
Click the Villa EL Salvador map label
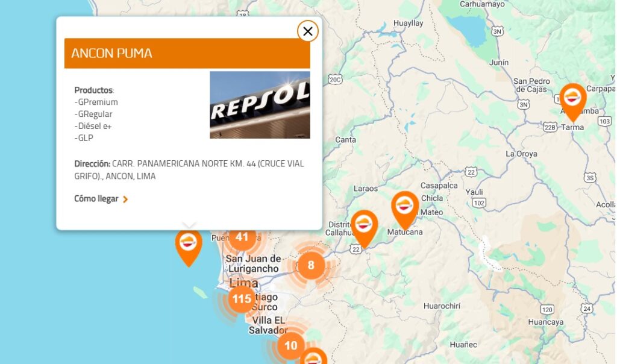268,325
